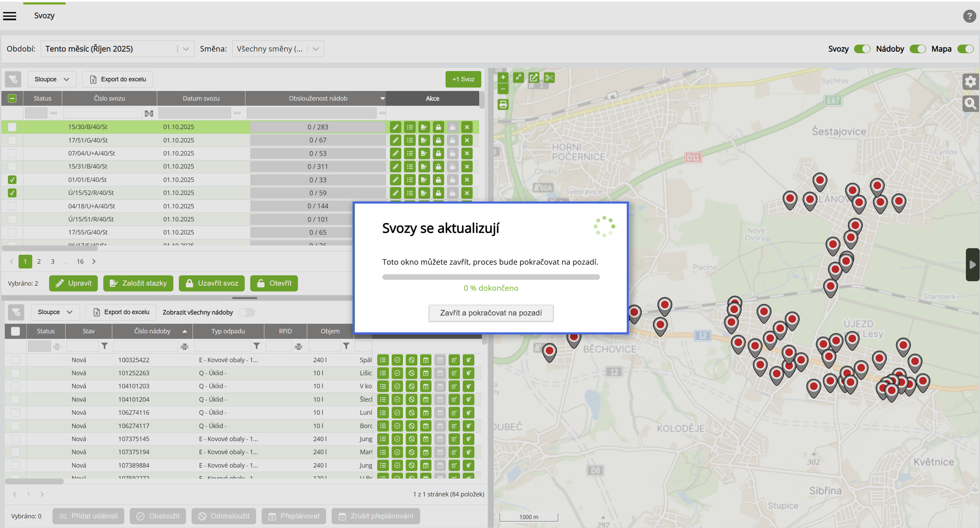Image resolution: width=980 pixels, height=528 pixels.
Task: Open the map settings gear
Action: (x=970, y=81)
